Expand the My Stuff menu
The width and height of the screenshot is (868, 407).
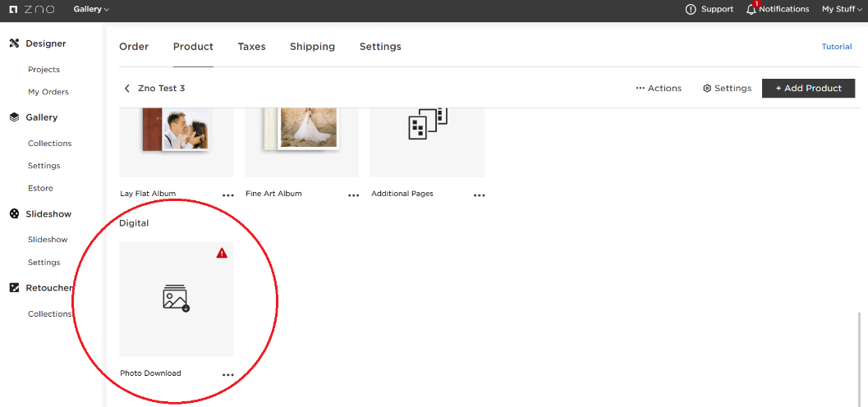click(842, 9)
